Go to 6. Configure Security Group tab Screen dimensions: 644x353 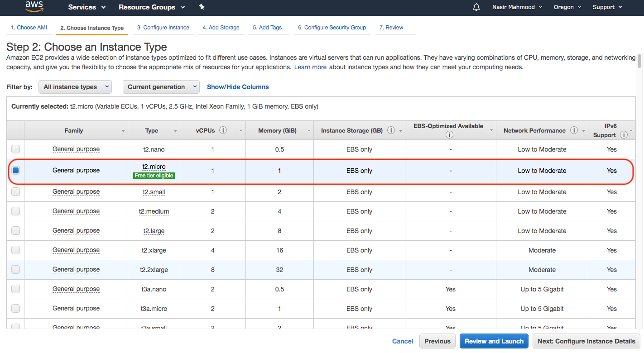click(x=332, y=28)
